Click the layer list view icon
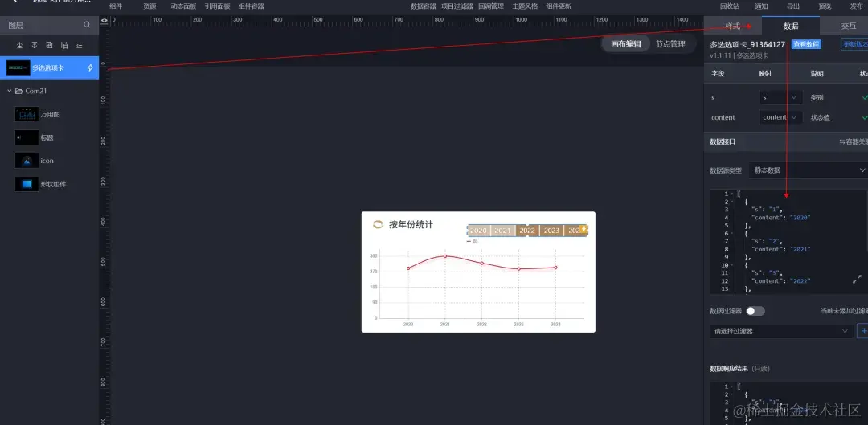The width and height of the screenshot is (868, 425). (x=79, y=45)
